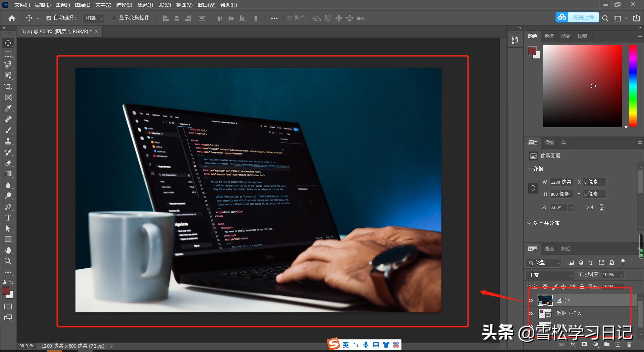Collapse the 对齐并分布 section

click(x=529, y=223)
